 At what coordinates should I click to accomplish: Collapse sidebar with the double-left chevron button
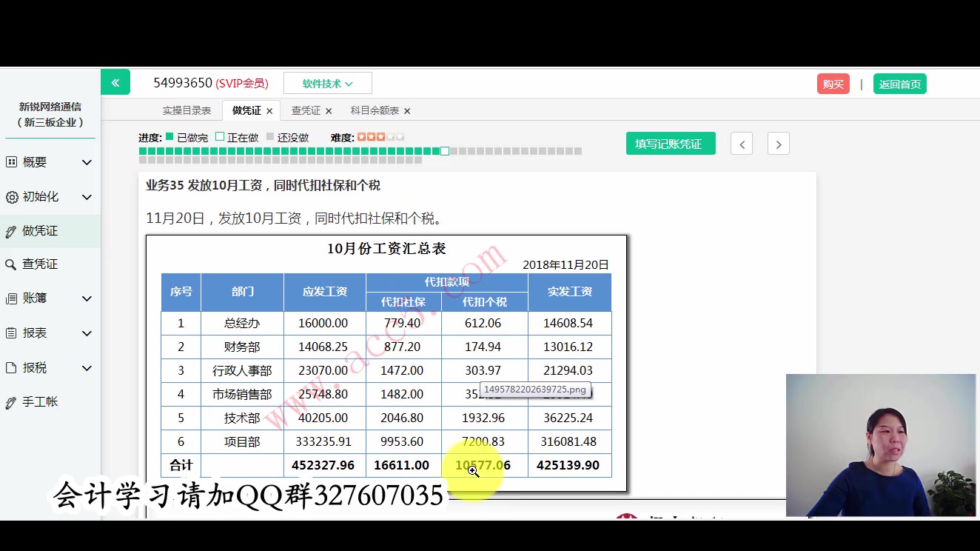[x=115, y=81]
